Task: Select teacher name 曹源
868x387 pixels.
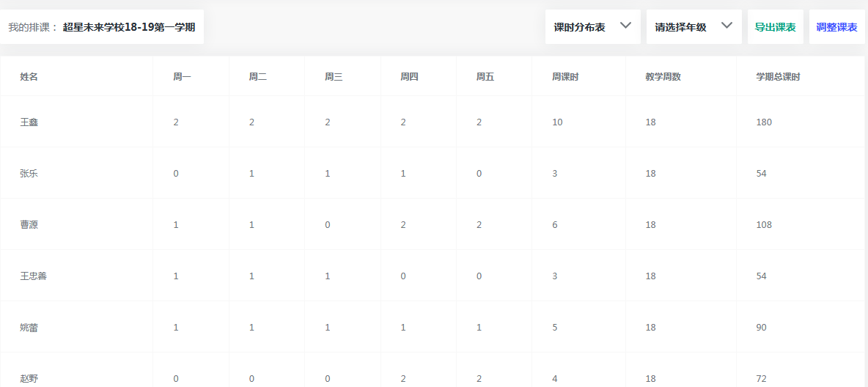Action: coord(29,225)
